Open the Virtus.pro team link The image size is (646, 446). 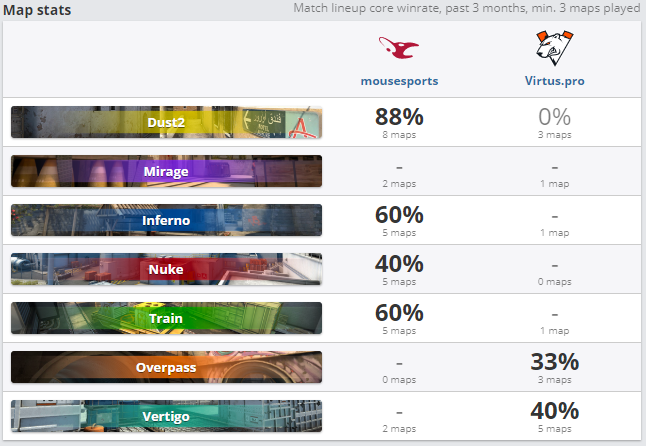(x=554, y=81)
